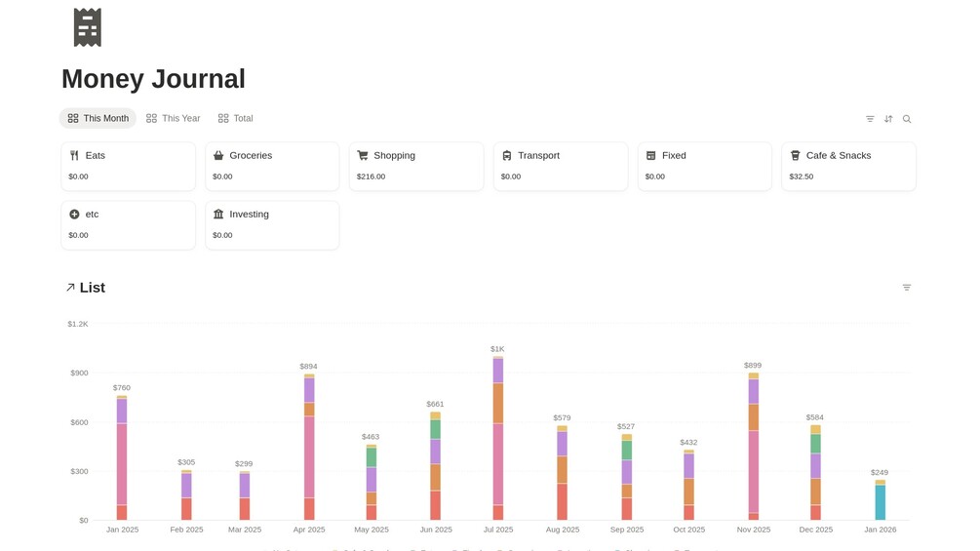Image resolution: width=980 pixels, height=551 pixels.
Task: Open the Cafe & Snacks card
Action: tap(848, 166)
